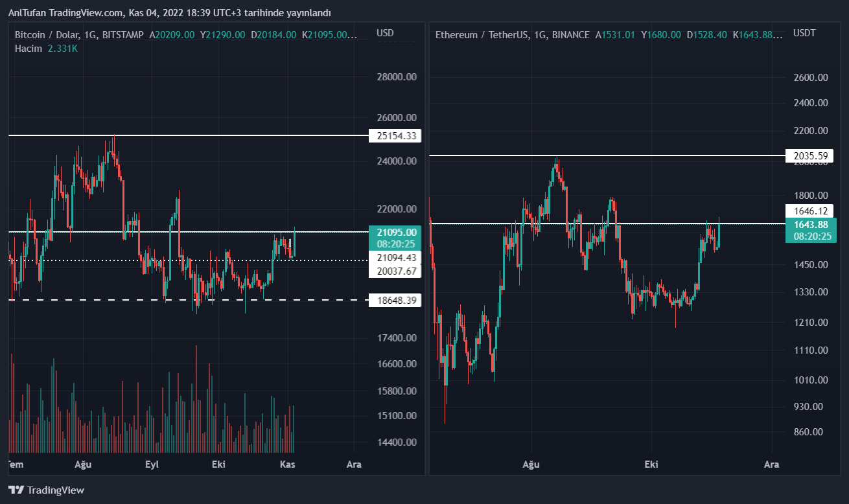
Task: Click the Hacim volume indicator label
Action: pos(29,49)
